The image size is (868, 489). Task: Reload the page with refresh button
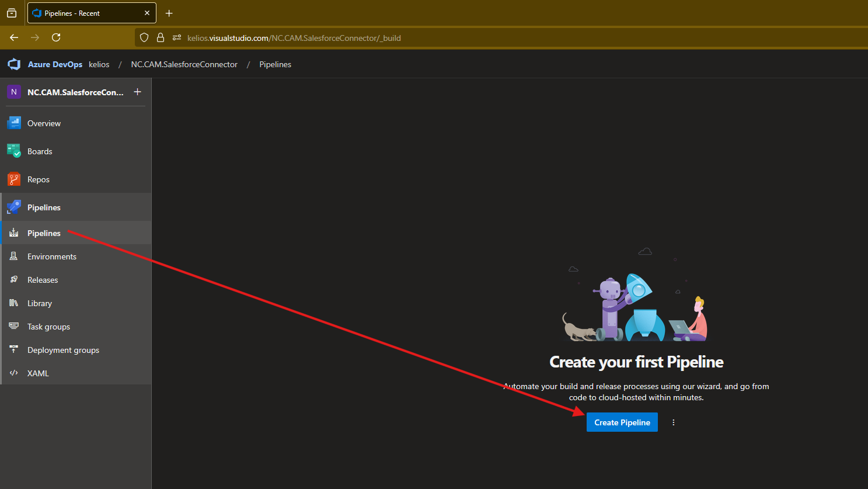coord(56,37)
